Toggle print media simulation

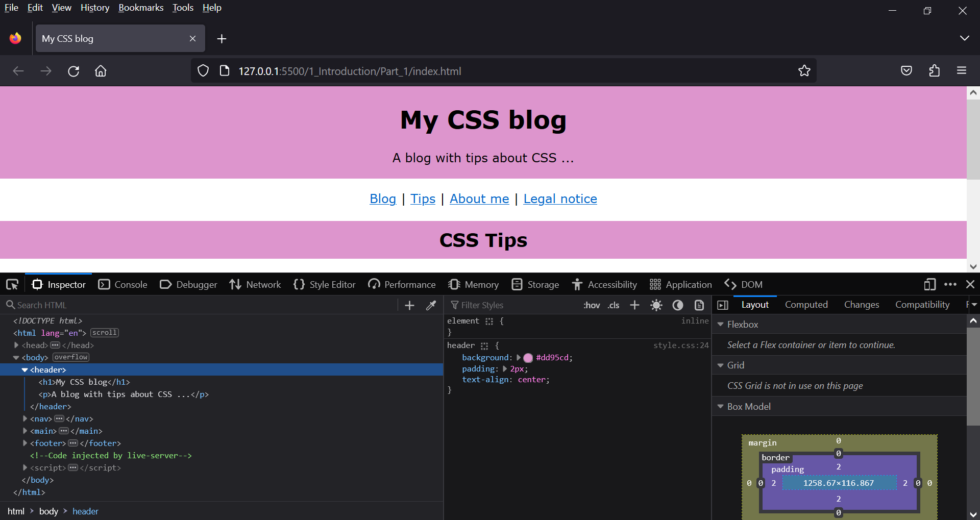click(699, 305)
